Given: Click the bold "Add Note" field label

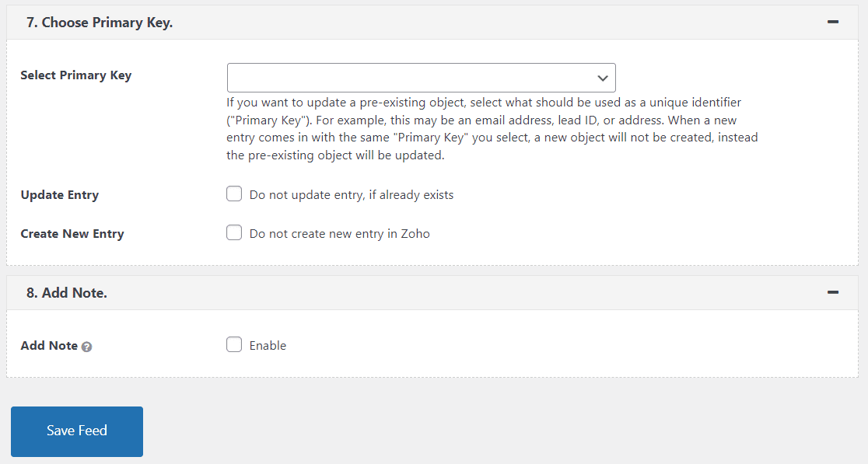Looking at the screenshot, I should [48, 345].
